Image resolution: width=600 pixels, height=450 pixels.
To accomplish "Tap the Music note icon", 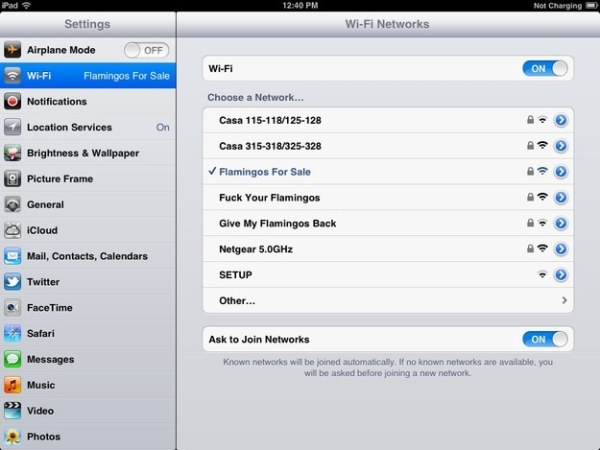I will point(12,385).
